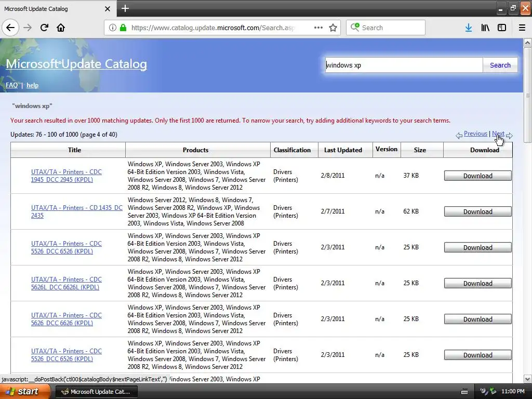Go to the browser Home page
Image resolution: width=532 pixels, height=399 pixels.
pos(61,28)
